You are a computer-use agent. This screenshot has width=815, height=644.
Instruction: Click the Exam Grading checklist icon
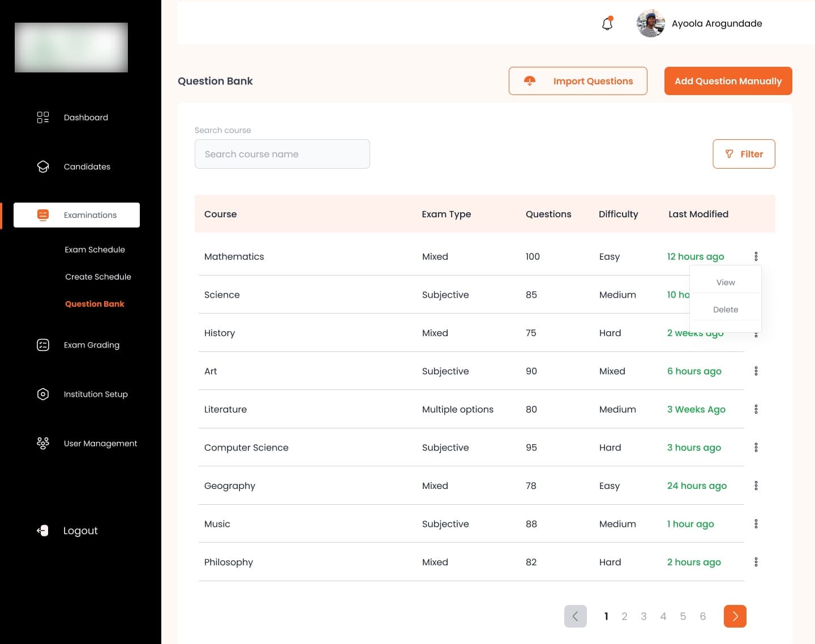point(43,345)
